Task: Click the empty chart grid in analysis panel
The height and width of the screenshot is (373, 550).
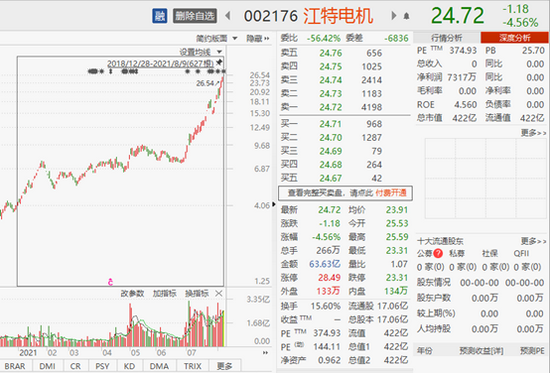Action: pyautogui.click(x=485, y=178)
